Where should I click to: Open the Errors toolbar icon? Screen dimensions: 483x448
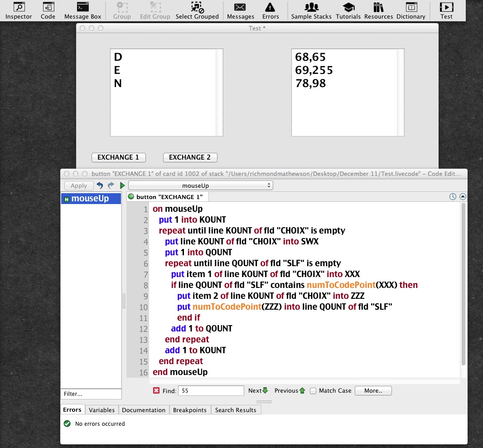270,10
